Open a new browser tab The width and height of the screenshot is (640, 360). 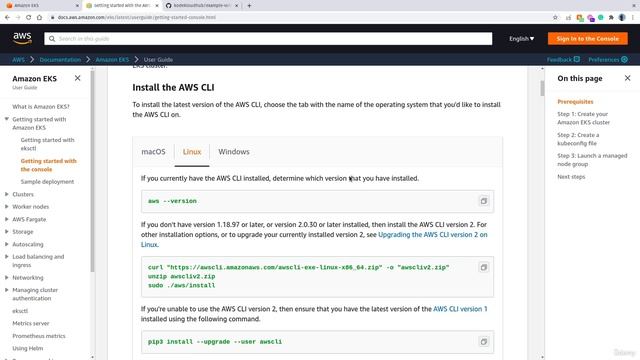pos(249,6)
